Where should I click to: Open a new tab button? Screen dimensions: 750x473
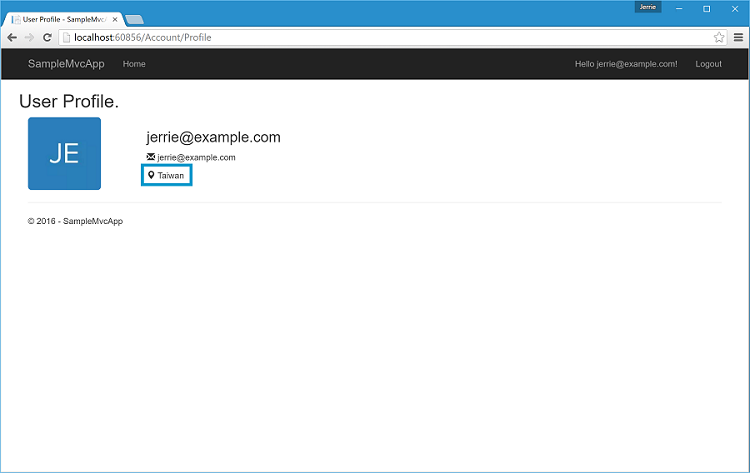[135, 20]
